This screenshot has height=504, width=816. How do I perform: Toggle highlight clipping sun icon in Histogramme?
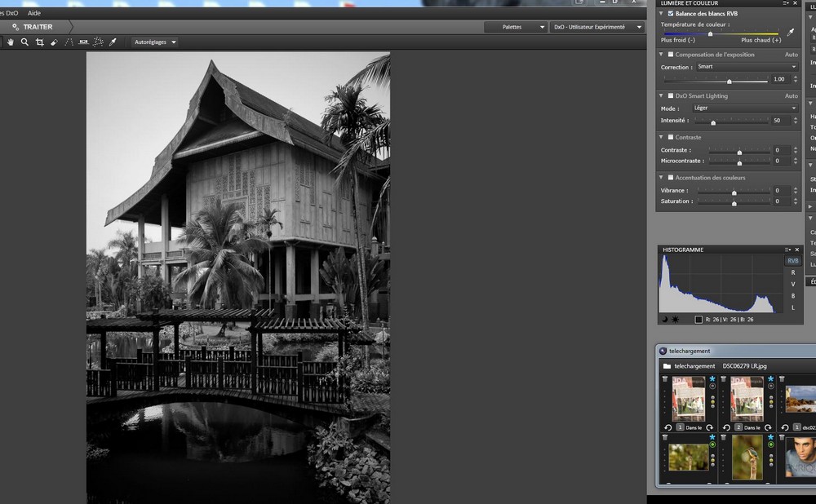click(x=675, y=320)
